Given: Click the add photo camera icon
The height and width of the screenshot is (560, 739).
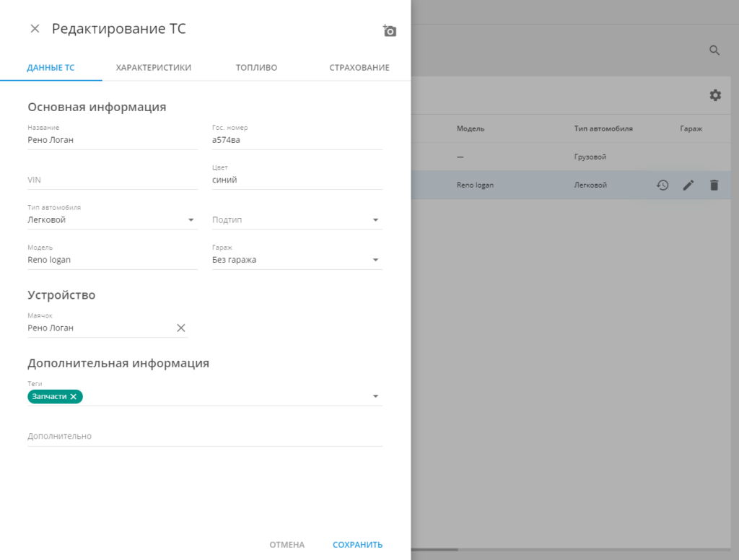Looking at the screenshot, I should [x=390, y=30].
